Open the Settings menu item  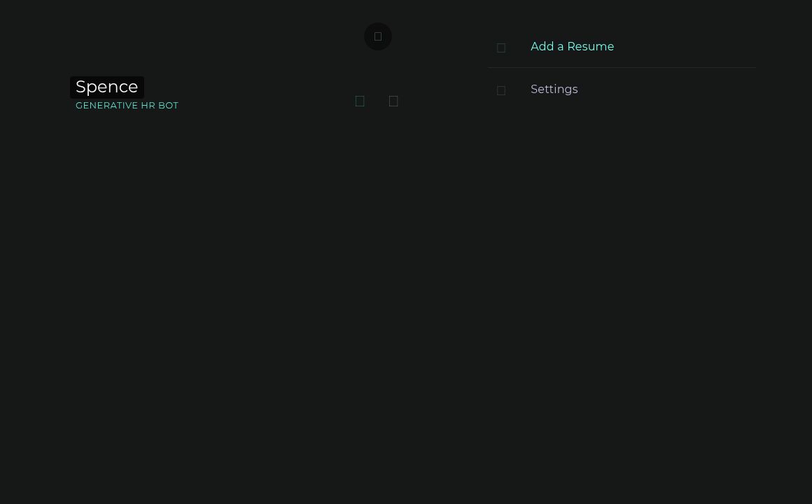pyautogui.click(x=554, y=90)
